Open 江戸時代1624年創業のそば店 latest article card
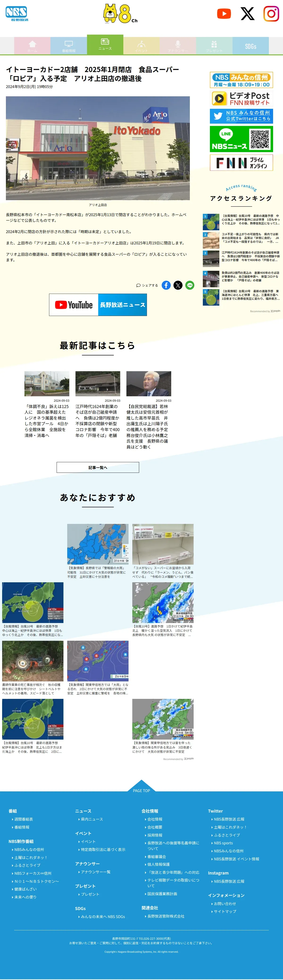The image size is (283, 980). (98, 404)
